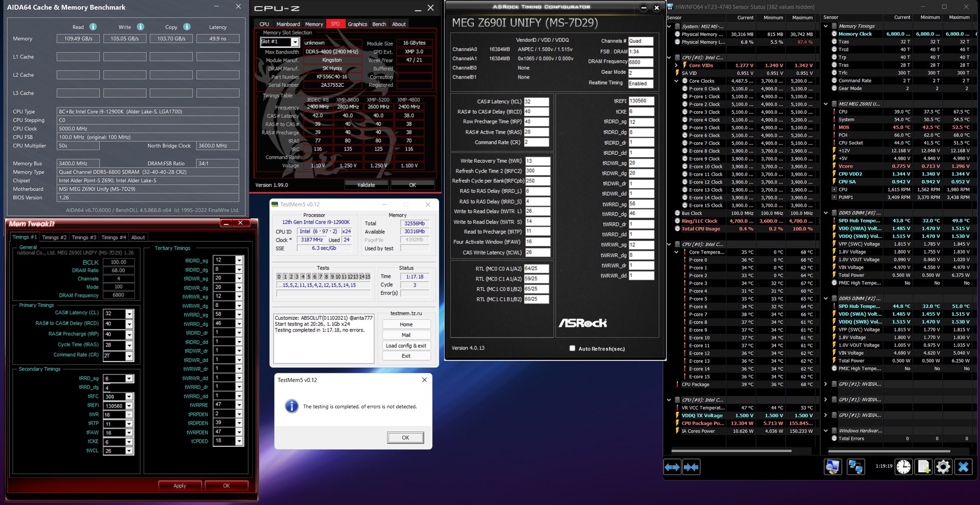Click the Core VIDs lightning icon in HWiNFO
This screenshot has height=505, width=980.
[684, 65]
